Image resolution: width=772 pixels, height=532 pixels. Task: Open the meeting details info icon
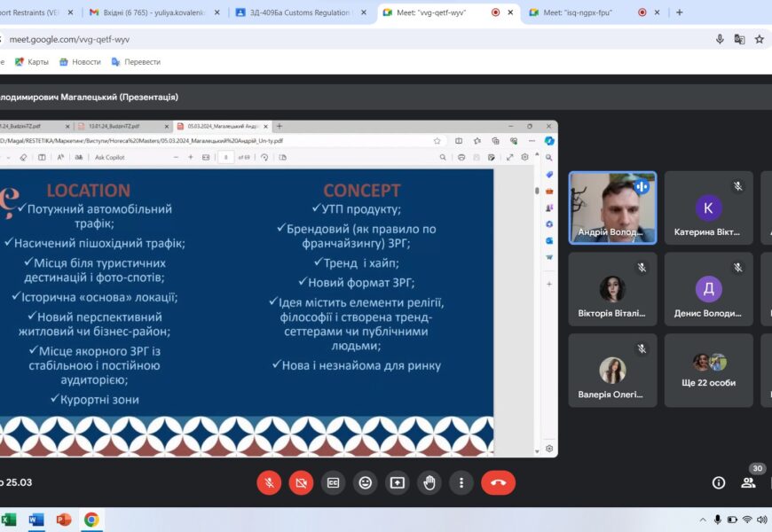click(719, 482)
